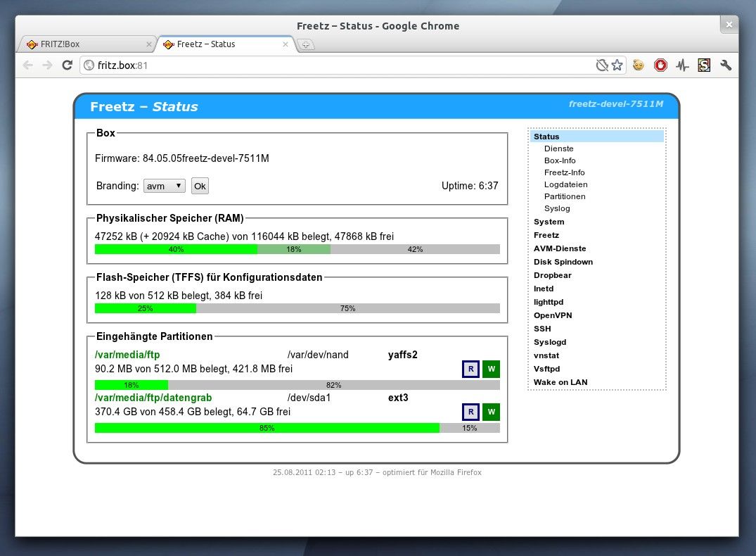Screen dimensions: 756x556
Task: Open the Stylish 'S' extension icon
Action: [x=704, y=65]
